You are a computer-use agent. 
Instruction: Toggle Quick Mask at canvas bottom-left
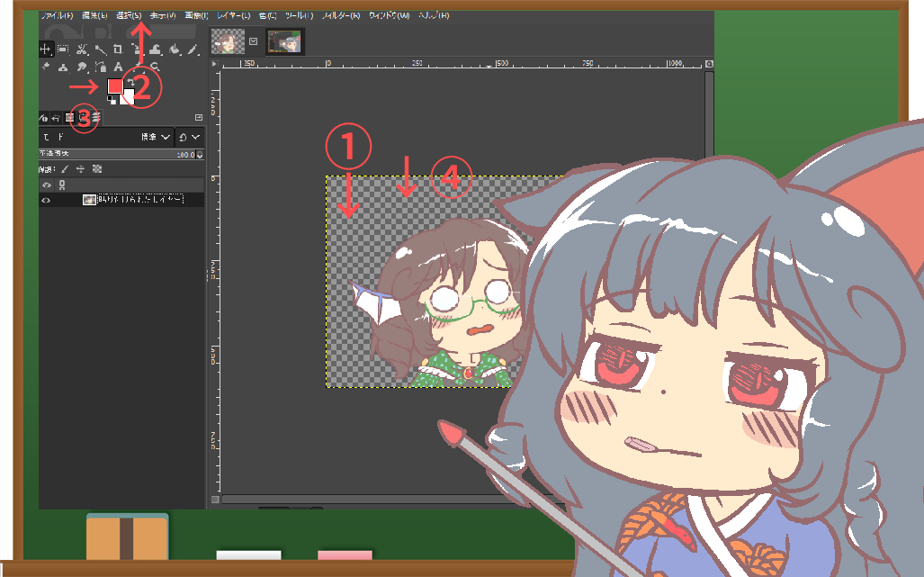point(215,500)
